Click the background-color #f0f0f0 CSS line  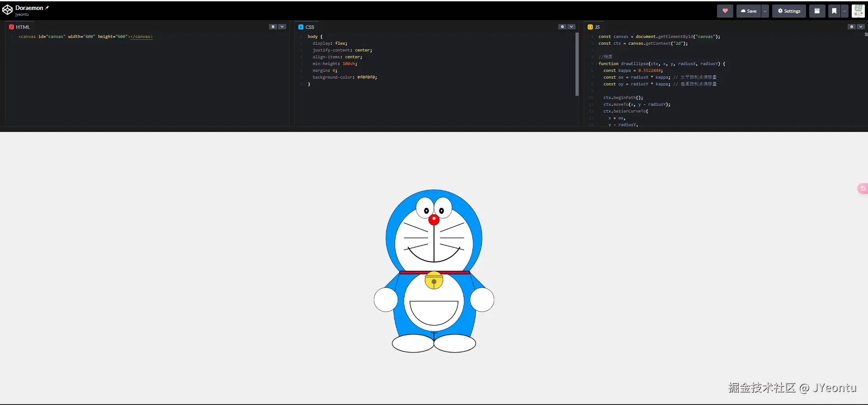(x=345, y=77)
